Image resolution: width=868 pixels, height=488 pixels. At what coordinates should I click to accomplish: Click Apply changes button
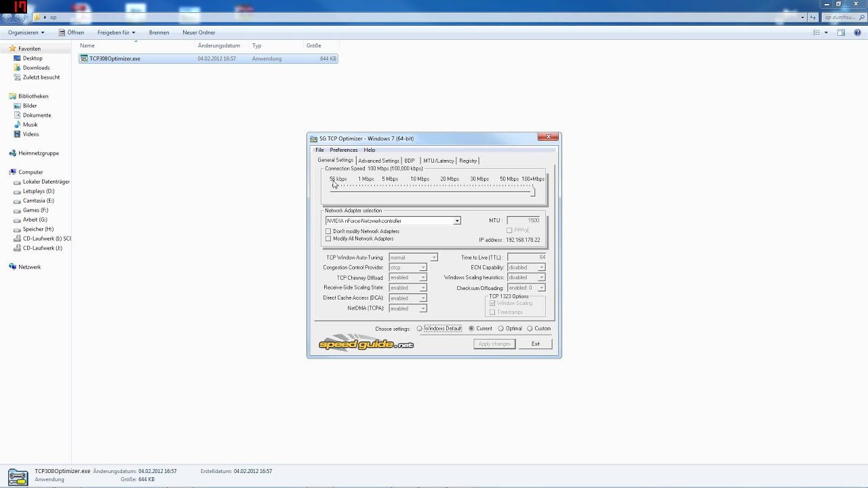(494, 344)
